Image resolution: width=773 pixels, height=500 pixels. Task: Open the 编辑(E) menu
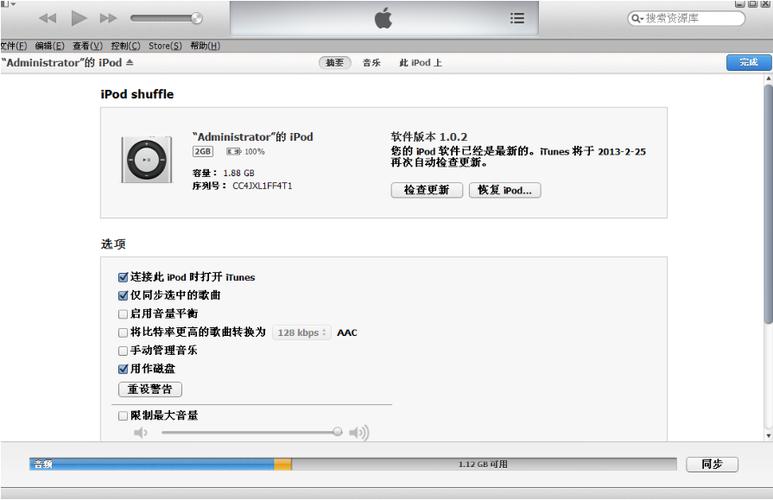pyautogui.click(x=50, y=46)
